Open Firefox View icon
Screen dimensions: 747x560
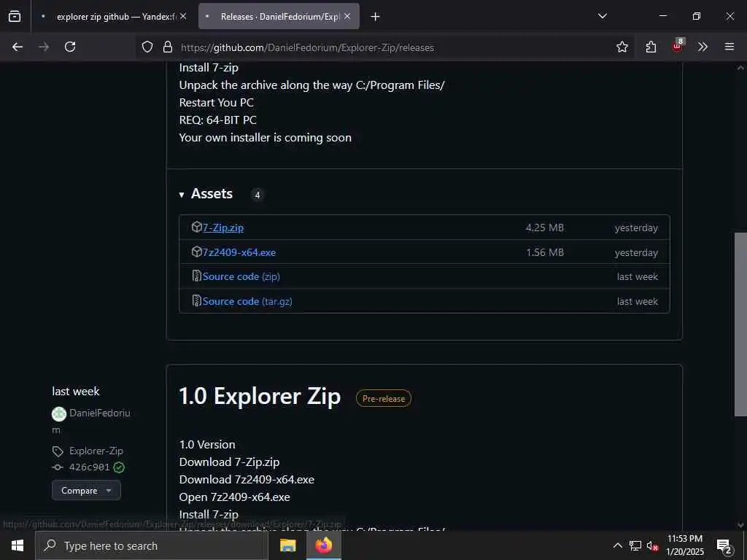15,16
